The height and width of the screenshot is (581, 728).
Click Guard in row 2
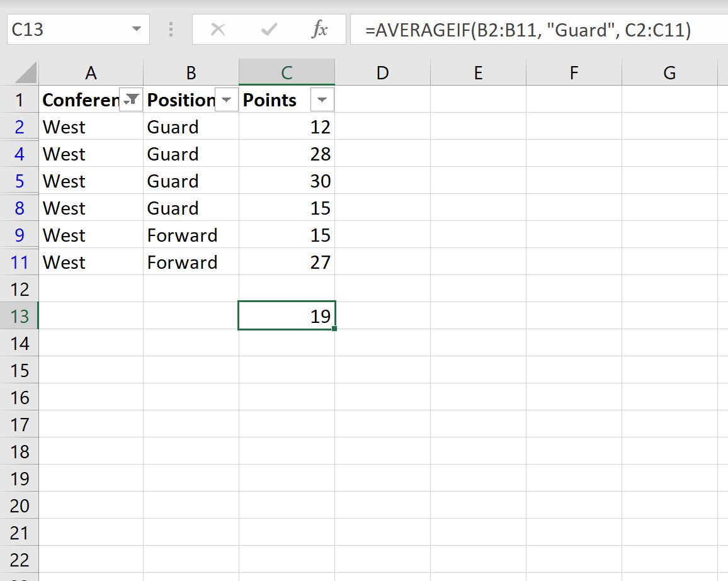173,127
